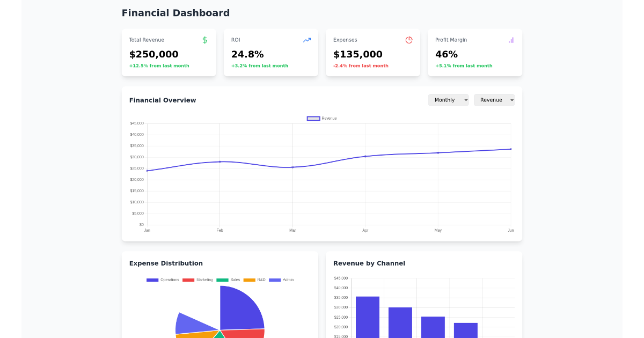Click the $250,000 Total Revenue value

pyautogui.click(x=154, y=55)
